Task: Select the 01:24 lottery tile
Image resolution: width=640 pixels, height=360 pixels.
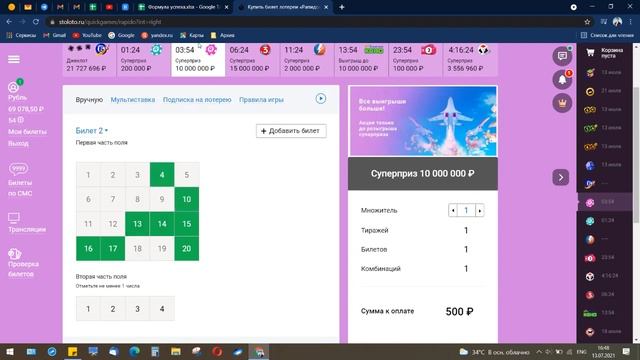Action: (143, 59)
